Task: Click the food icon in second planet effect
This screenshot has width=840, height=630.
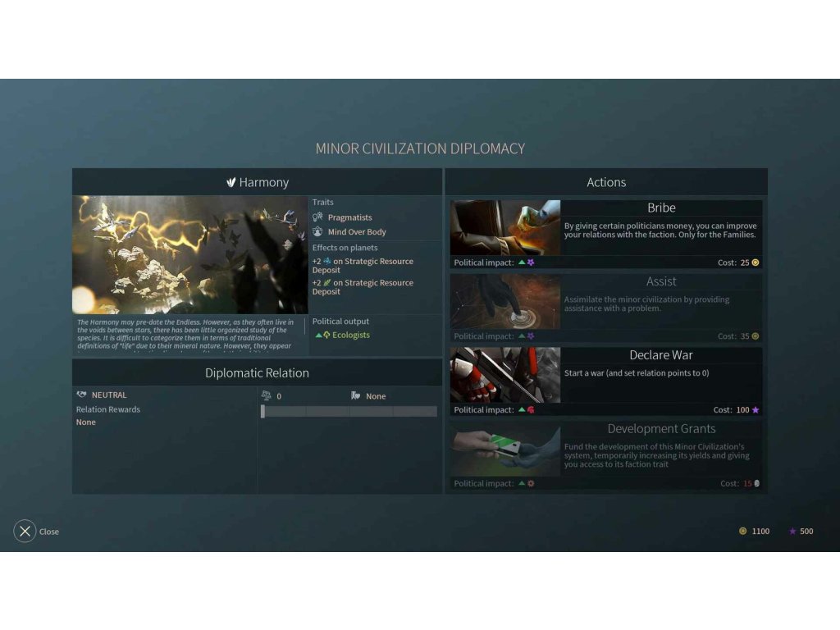Action: (326, 282)
